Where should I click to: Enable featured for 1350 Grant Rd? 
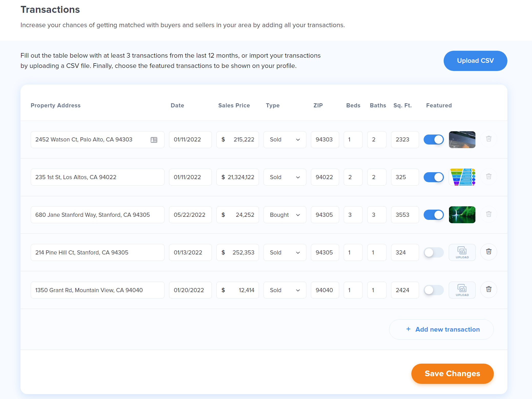(x=434, y=290)
